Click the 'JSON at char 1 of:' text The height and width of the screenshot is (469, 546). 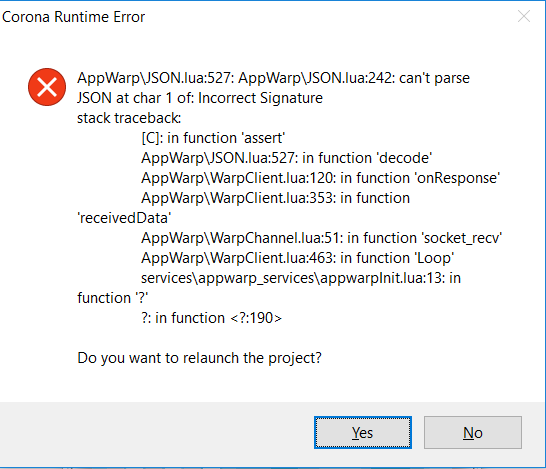(x=135, y=98)
